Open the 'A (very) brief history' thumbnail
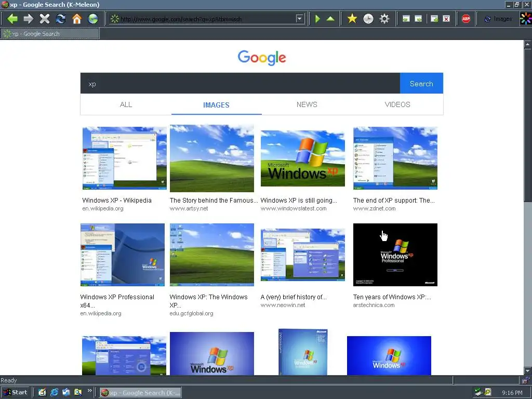532x399 pixels. point(303,255)
